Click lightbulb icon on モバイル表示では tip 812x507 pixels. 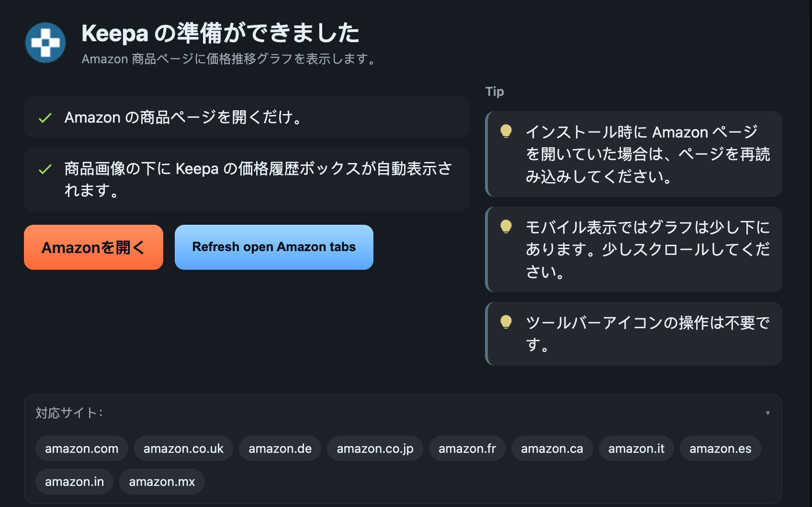point(506,226)
